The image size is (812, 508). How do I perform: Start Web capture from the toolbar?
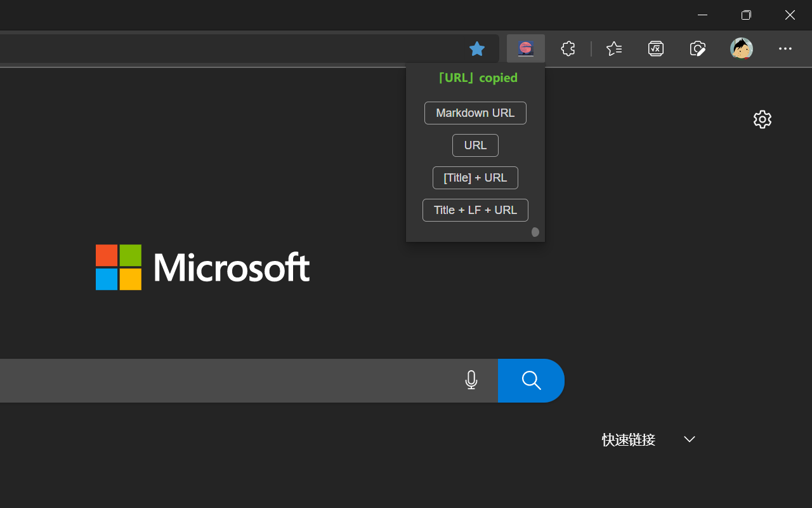698,48
